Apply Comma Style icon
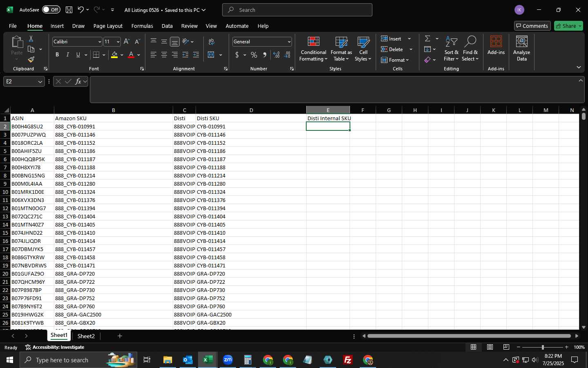Image resolution: width=588 pixels, height=368 pixels. point(265,55)
